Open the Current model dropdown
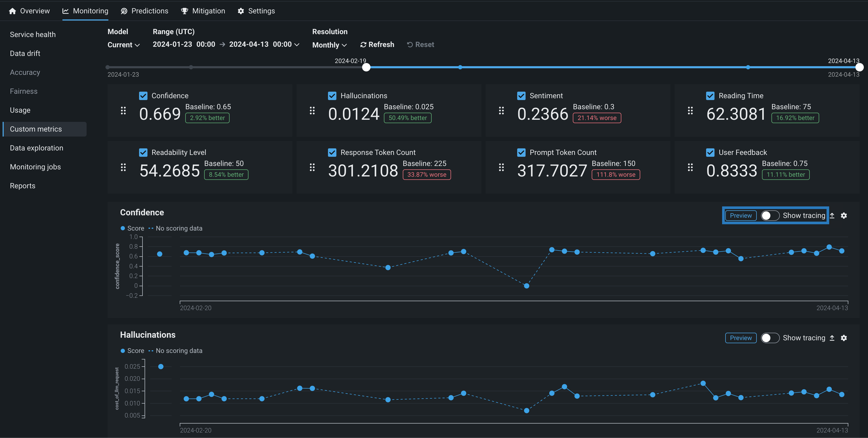This screenshot has width=868, height=438. tap(123, 45)
